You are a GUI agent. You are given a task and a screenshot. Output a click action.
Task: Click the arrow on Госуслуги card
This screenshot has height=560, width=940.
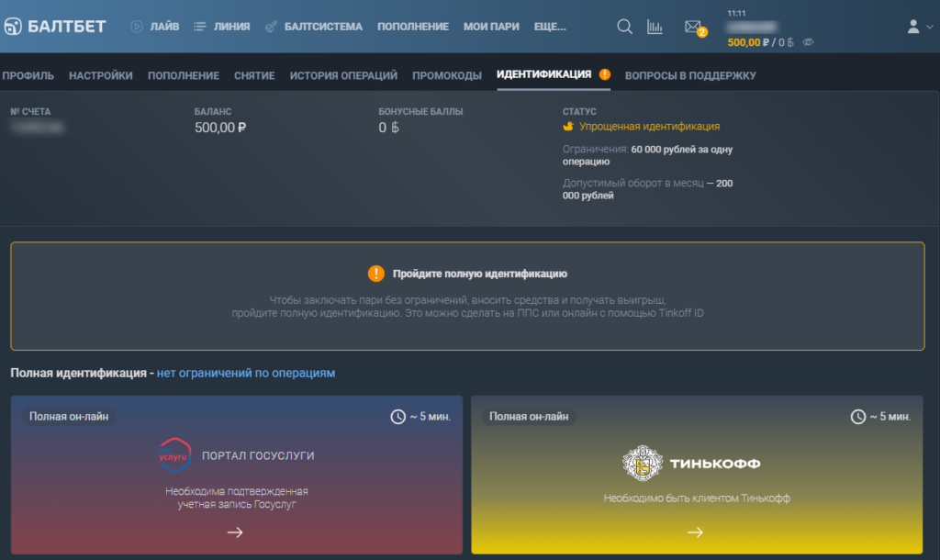[x=235, y=532]
